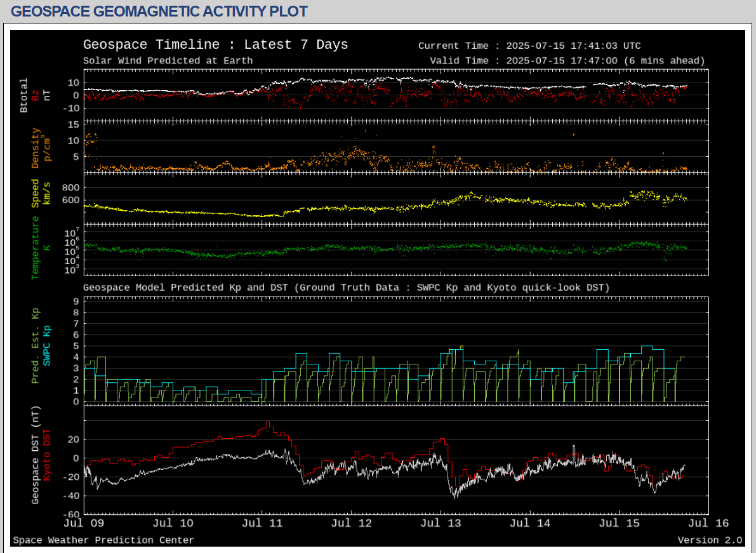756x553 pixels.
Task: Click the Jul 12 date marker
Action: coord(352,523)
